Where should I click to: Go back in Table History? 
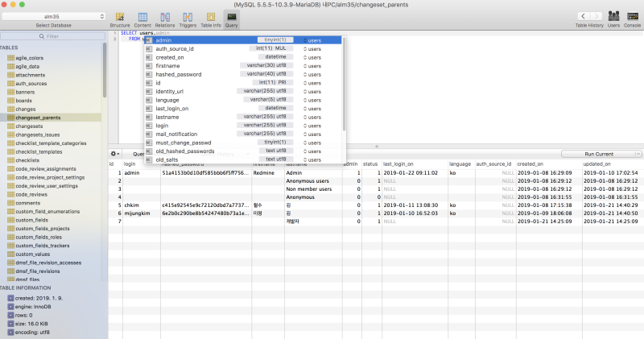(x=583, y=16)
